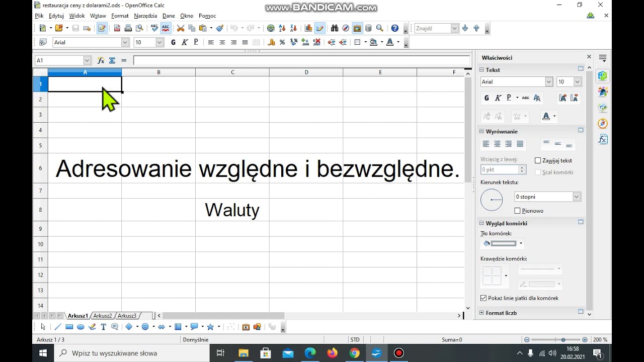
Task: Enable the Zawijaj tekst checkbox
Action: click(538, 160)
